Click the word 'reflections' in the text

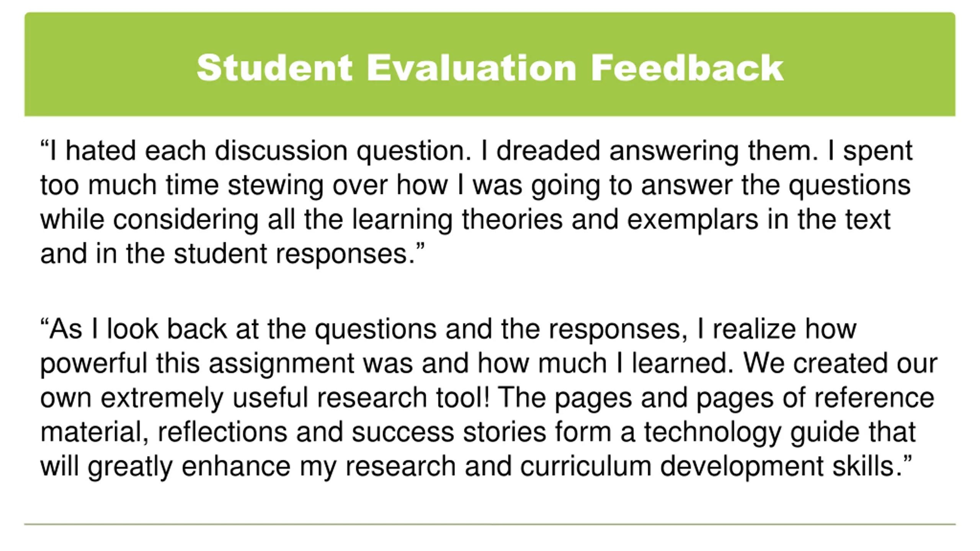pos(222,432)
